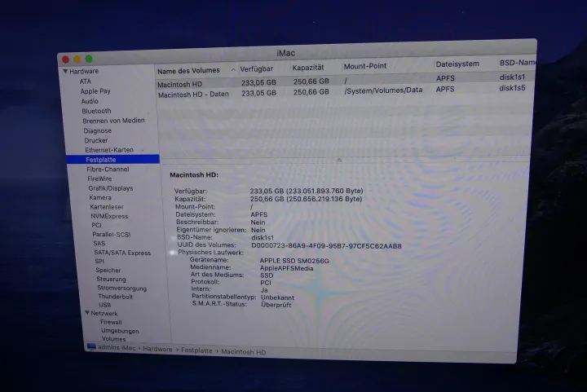Image resolution: width=587 pixels, height=392 pixels.
Task: Sort by BSD-Name column header
Action: [518, 63]
